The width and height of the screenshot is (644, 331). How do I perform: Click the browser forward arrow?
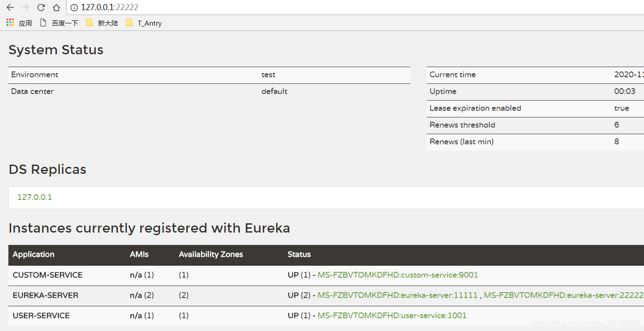click(26, 8)
